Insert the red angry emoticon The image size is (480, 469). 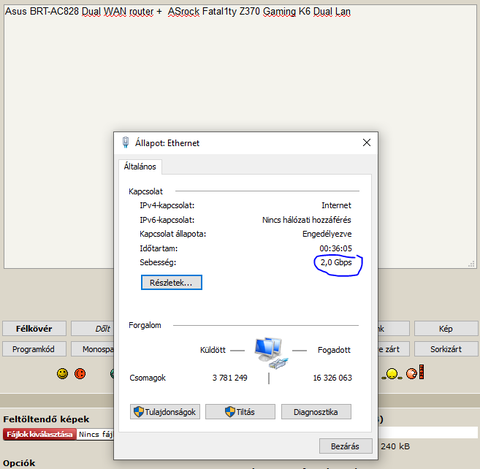point(80,374)
